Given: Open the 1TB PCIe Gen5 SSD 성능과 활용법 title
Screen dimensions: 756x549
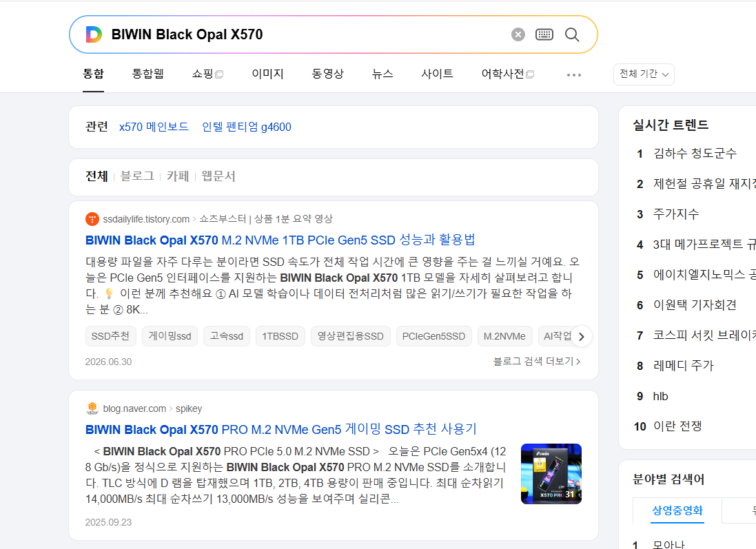Looking at the screenshot, I should [x=280, y=240].
